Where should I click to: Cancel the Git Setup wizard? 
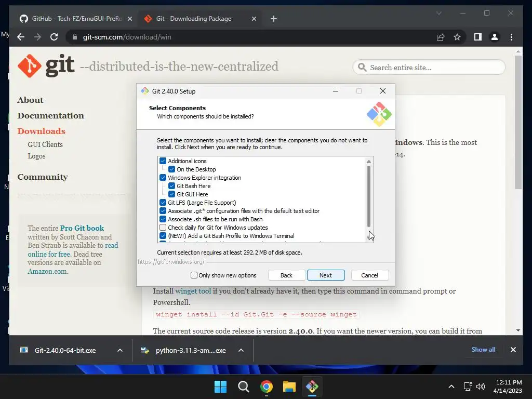tap(369, 275)
